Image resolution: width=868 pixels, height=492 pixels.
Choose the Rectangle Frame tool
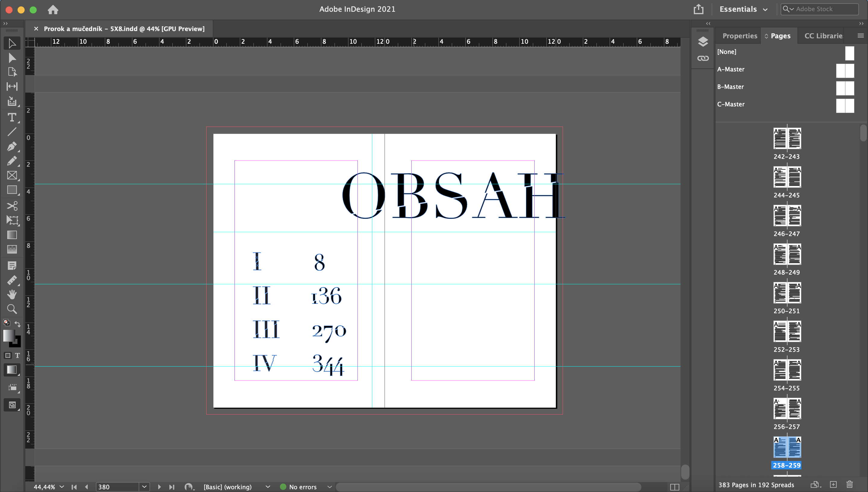pyautogui.click(x=12, y=175)
